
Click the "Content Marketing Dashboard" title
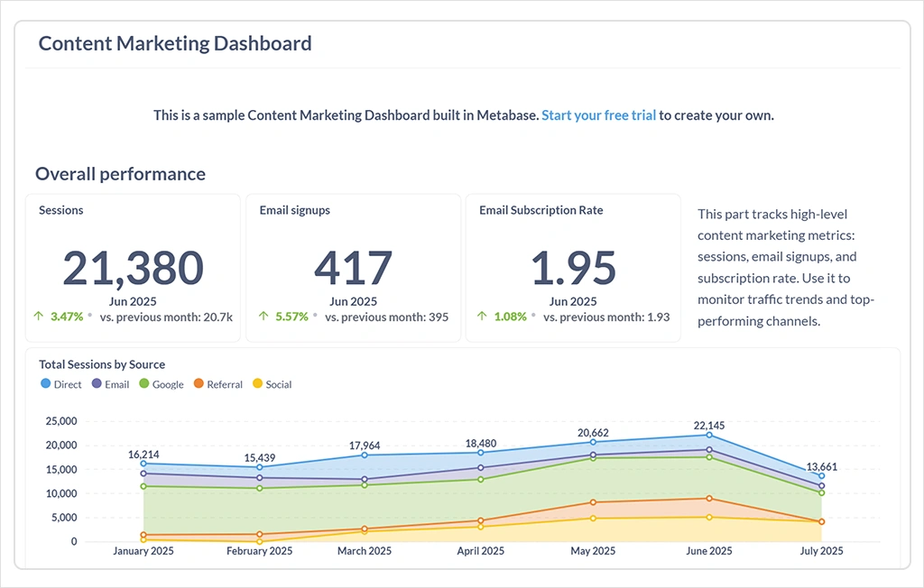pos(175,43)
